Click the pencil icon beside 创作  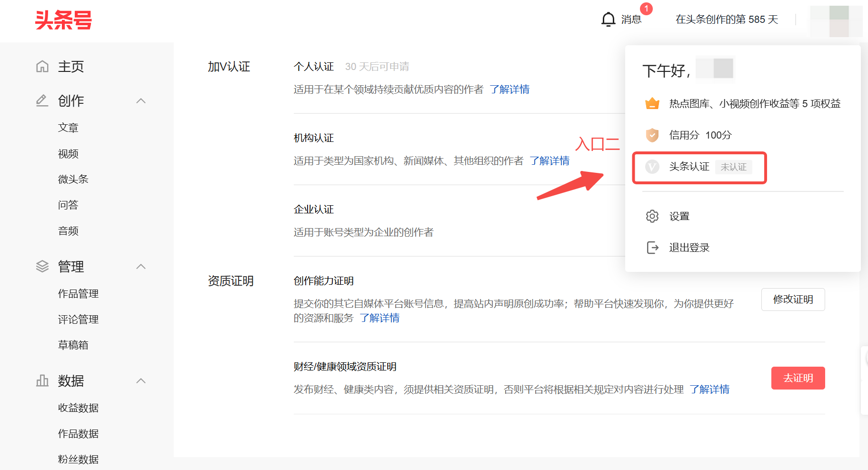tap(42, 100)
